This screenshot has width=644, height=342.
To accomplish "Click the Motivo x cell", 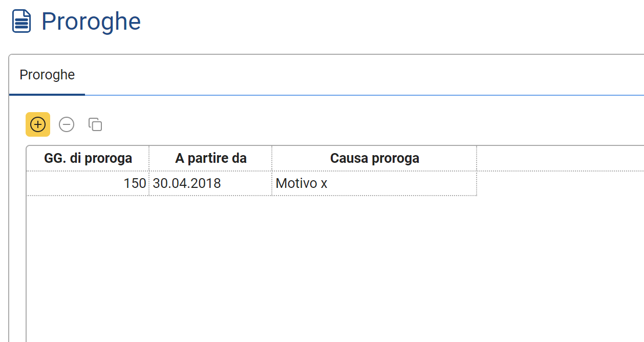I will 374,183.
